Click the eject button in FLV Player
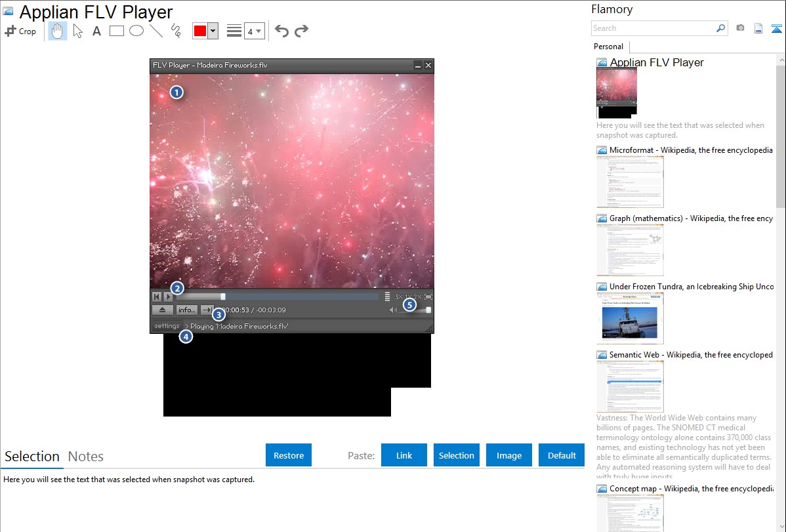The height and width of the screenshot is (532, 786). tap(163, 310)
